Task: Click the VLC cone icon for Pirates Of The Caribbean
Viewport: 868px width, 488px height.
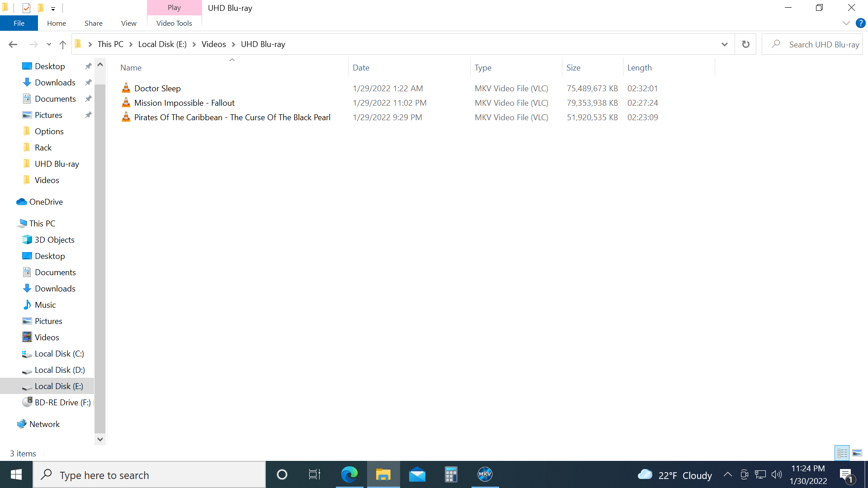Action: pos(126,117)
